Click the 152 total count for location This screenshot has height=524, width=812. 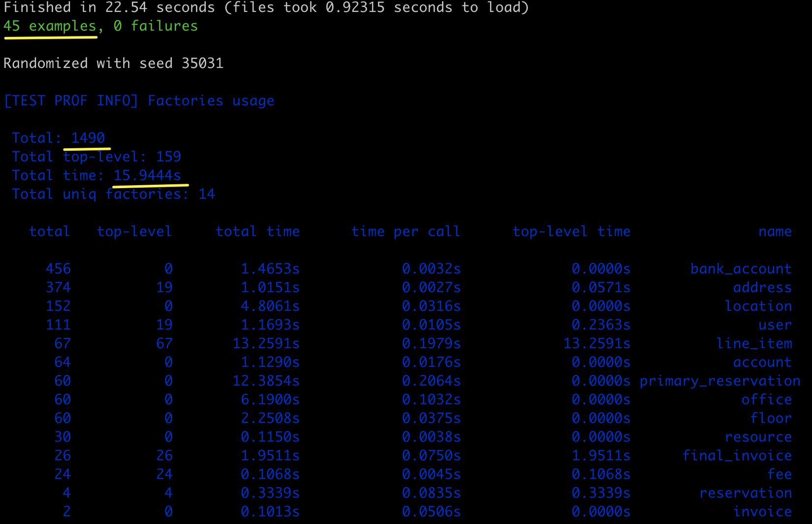tap(58, 307)
